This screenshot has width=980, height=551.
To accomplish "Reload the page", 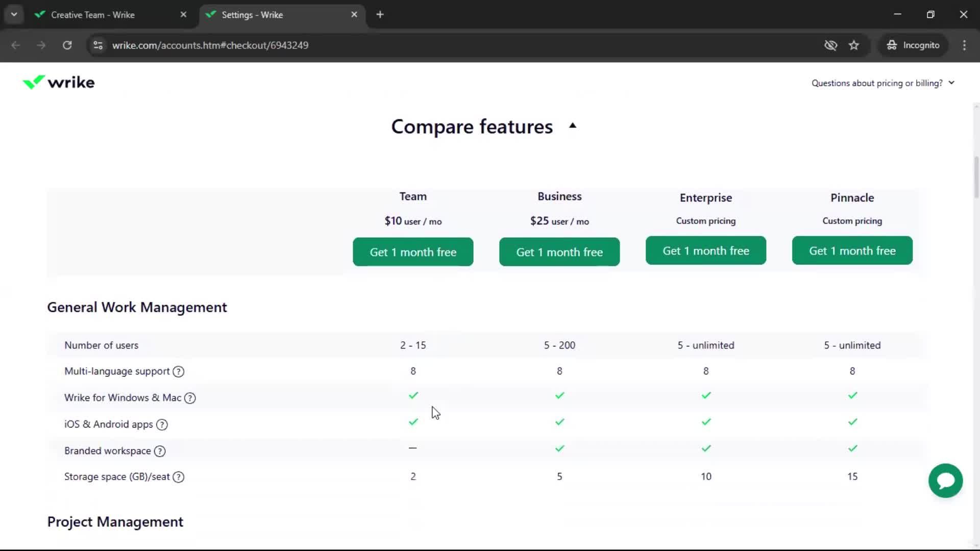I will (x=67, y=45).
